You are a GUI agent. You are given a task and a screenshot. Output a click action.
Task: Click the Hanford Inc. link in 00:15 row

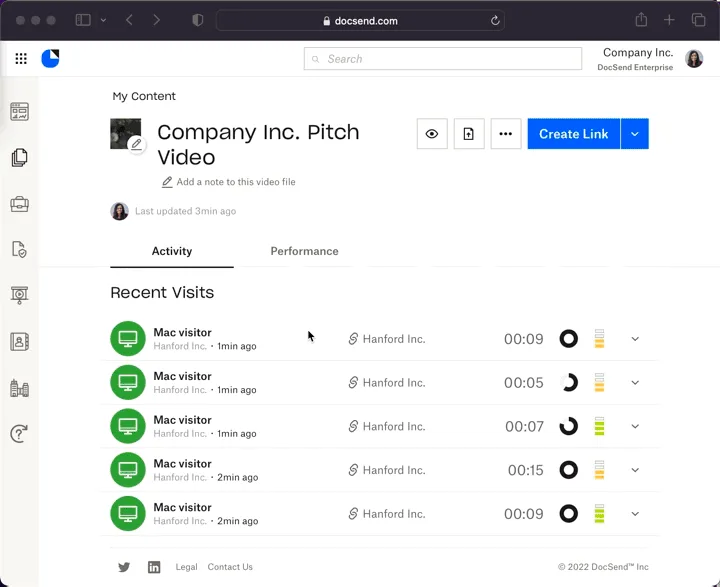(387, 470)
